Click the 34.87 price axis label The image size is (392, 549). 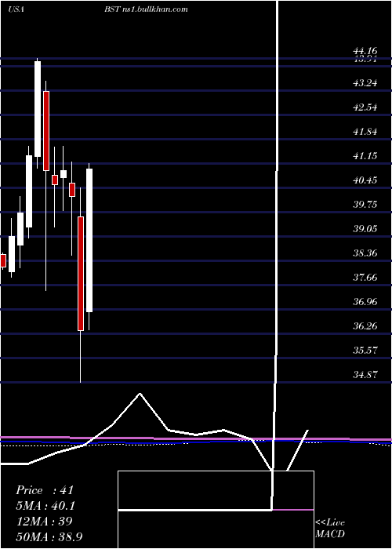coord(365,376)
